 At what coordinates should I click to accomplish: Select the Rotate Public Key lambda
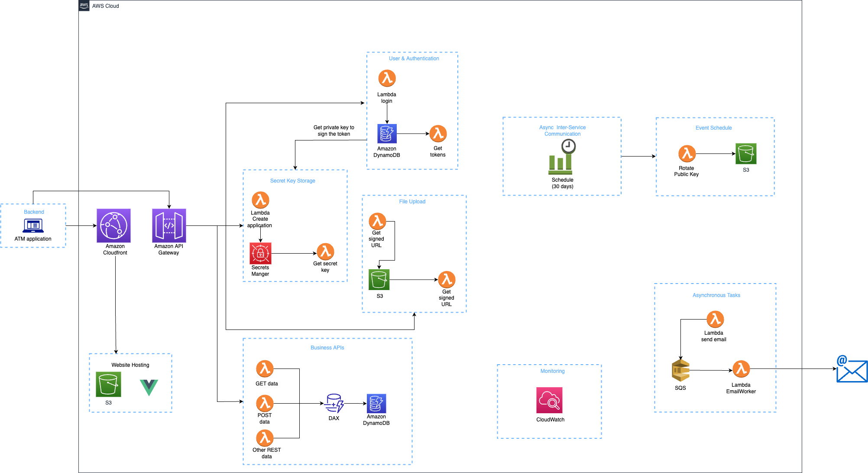[x=687, y=153]
